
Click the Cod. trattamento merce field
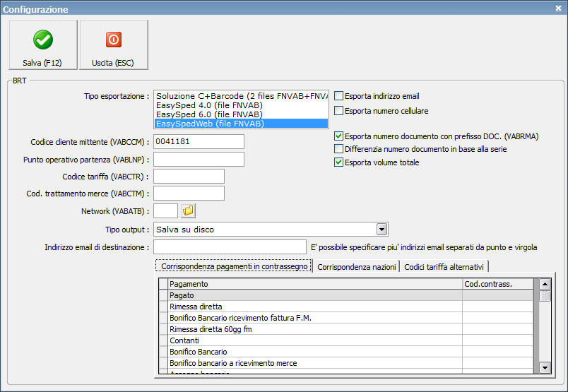pos(189,194)
